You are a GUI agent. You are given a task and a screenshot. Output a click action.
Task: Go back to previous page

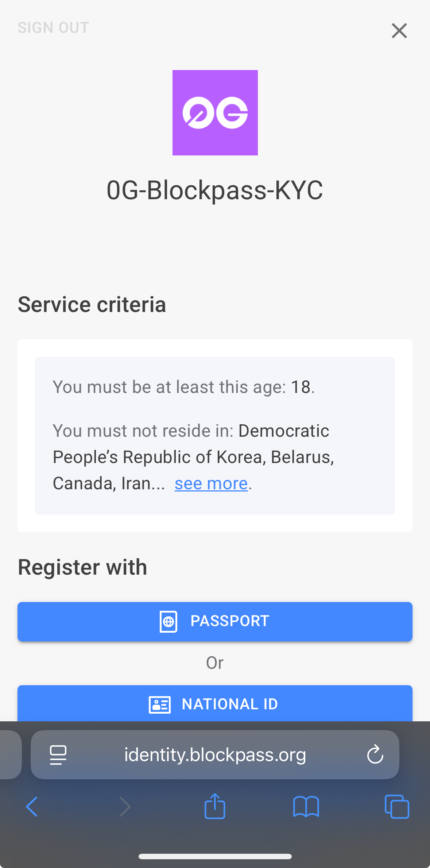point(32,806)
